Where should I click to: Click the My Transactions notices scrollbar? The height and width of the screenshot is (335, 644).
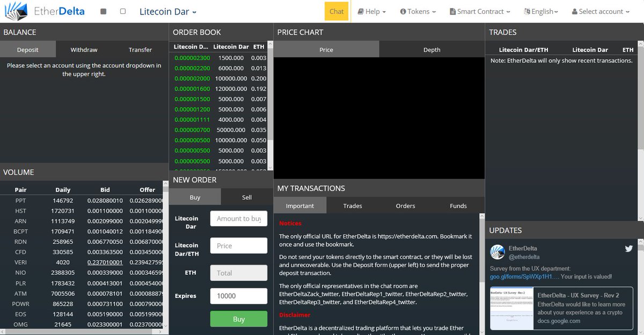click(x=481, y=274)
